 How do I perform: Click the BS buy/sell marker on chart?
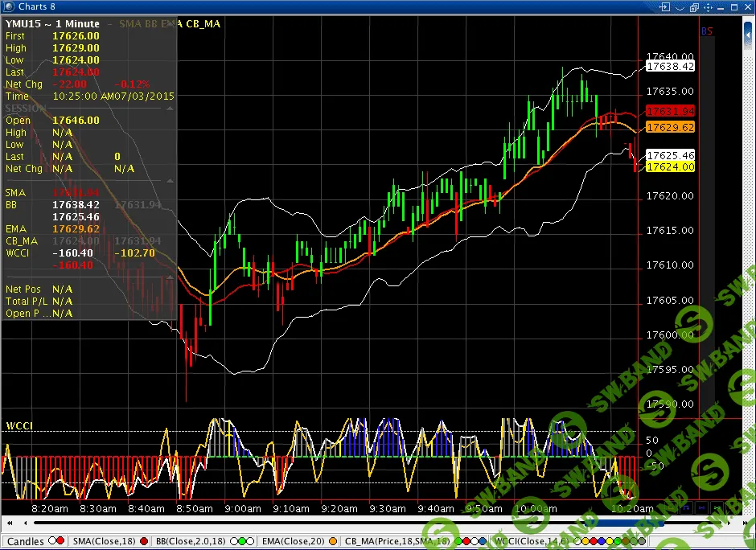707,31
